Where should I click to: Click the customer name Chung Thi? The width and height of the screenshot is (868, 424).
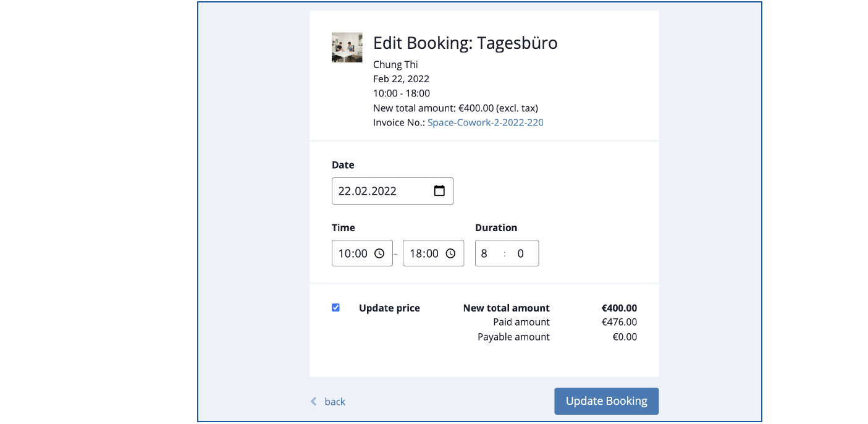(395, 64)
